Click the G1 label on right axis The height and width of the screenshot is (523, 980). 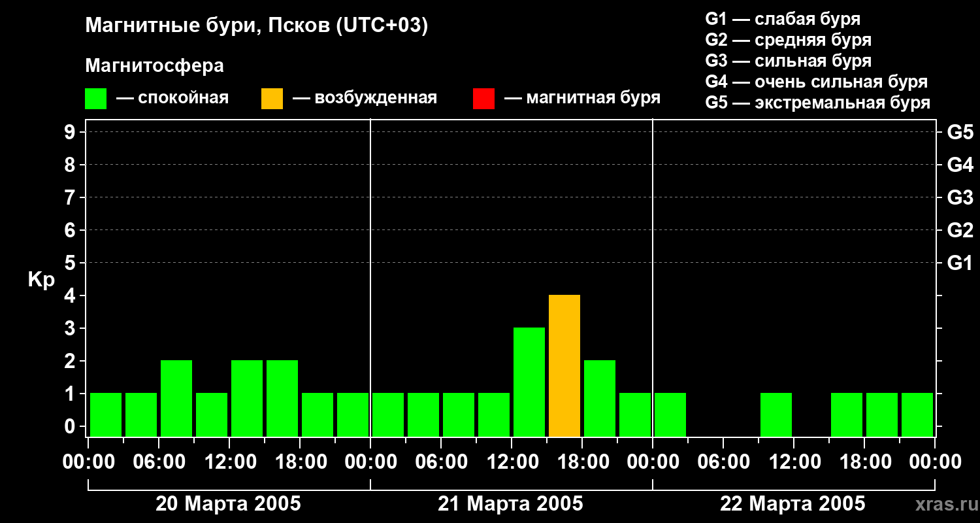[x=960, y=263]
